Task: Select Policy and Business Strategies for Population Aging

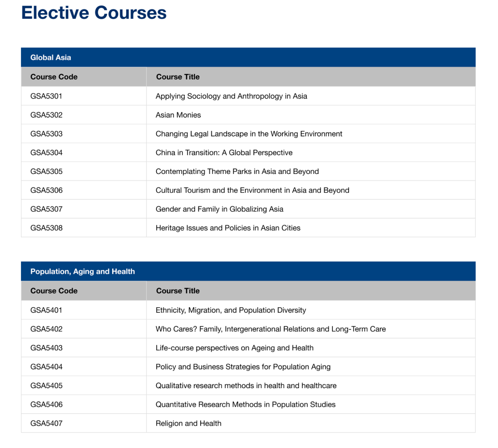Action: [243, 367]
